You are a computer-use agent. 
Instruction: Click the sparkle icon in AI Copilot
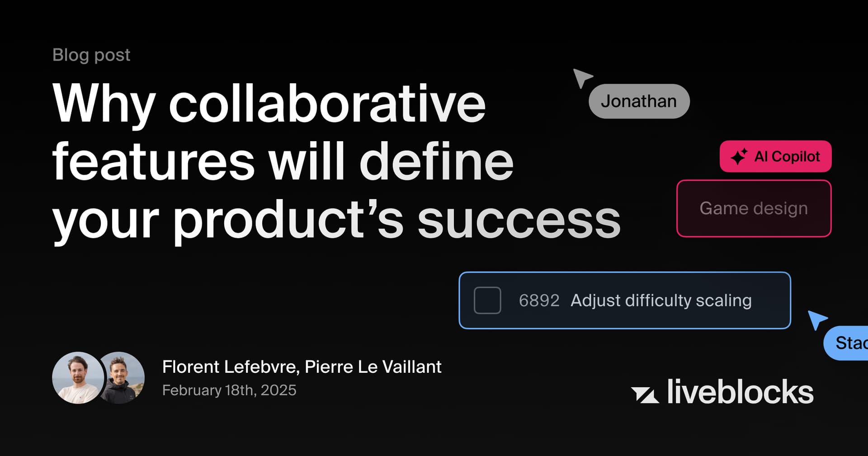[x=739, y=157]
